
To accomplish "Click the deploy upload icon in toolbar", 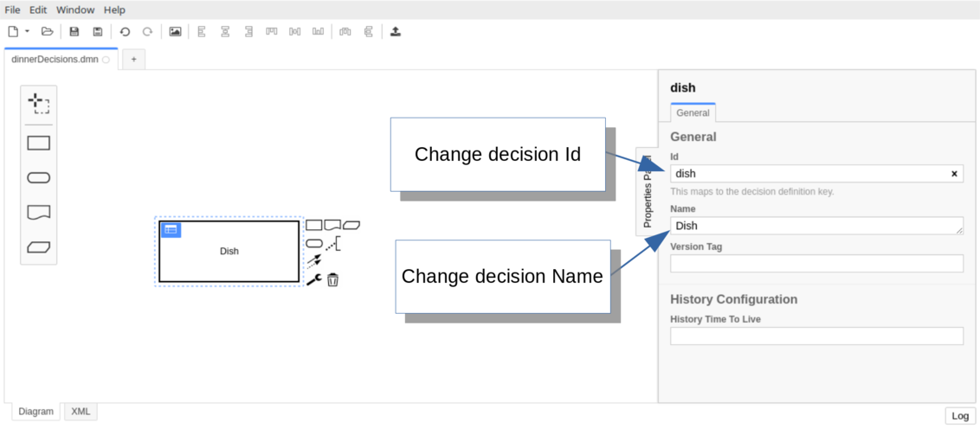I will pyautogui.click(x=396, y=32).
